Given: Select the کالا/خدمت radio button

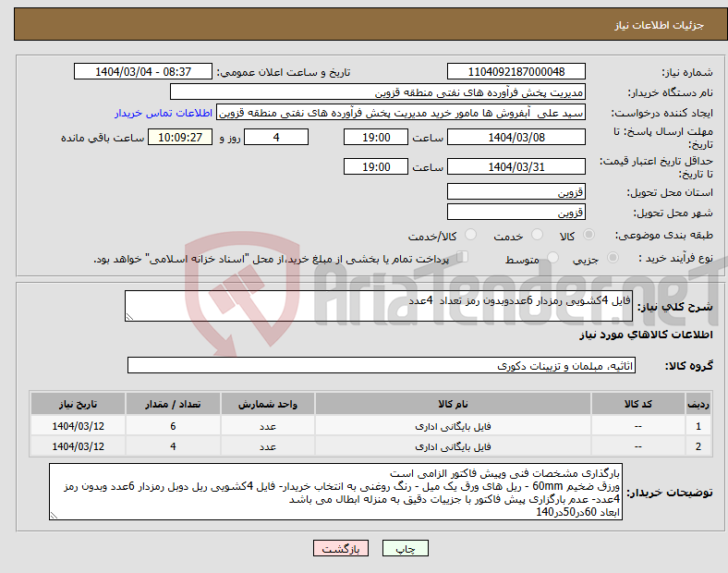Looking at the screenshot, I should click(471, 235).
